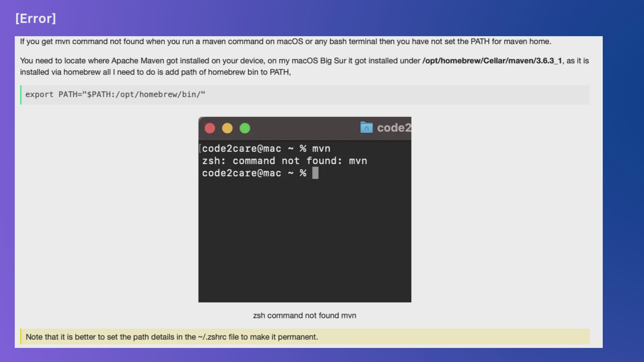Click the yellow bar left of the note
This screenshot has width=644, height=362.
tap(21, 337)
